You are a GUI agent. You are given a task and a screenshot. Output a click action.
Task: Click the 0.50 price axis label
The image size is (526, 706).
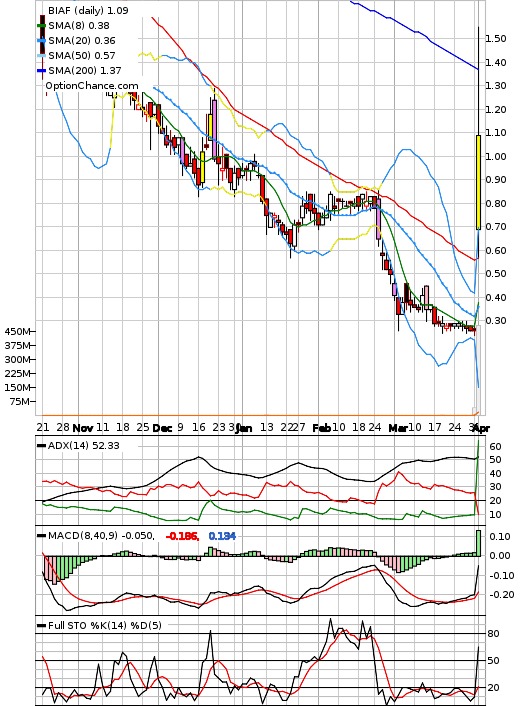pos(496,274)
